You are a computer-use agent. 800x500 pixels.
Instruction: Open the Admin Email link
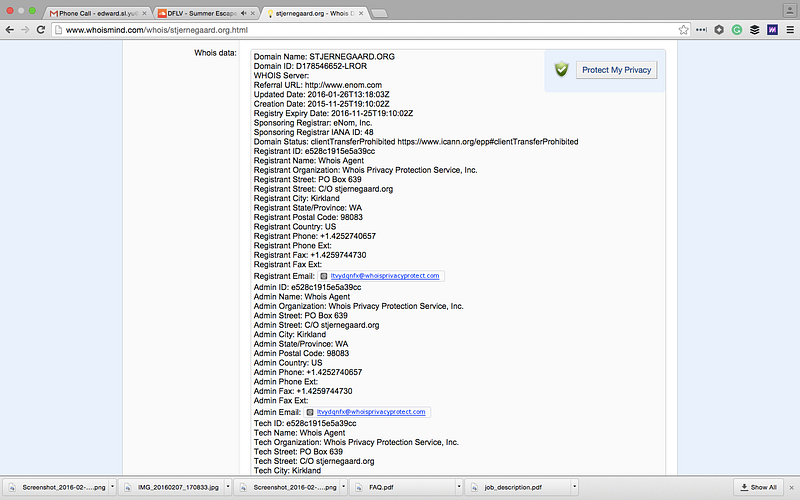[x=371, y=412]
